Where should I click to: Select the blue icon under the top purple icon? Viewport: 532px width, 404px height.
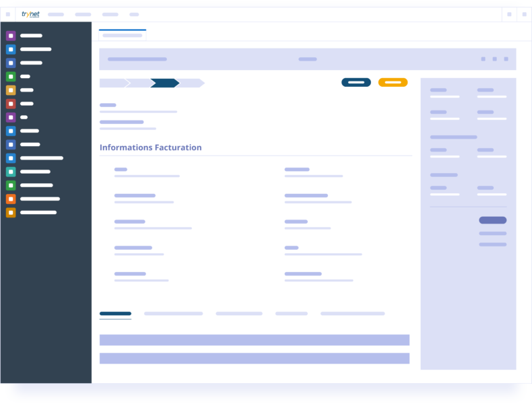tap(11, 49)
